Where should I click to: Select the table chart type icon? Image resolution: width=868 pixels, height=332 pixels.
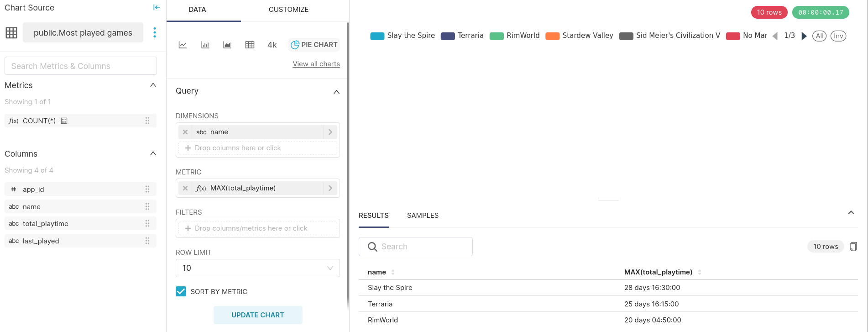pyautogui.click(x=250, y=45)
